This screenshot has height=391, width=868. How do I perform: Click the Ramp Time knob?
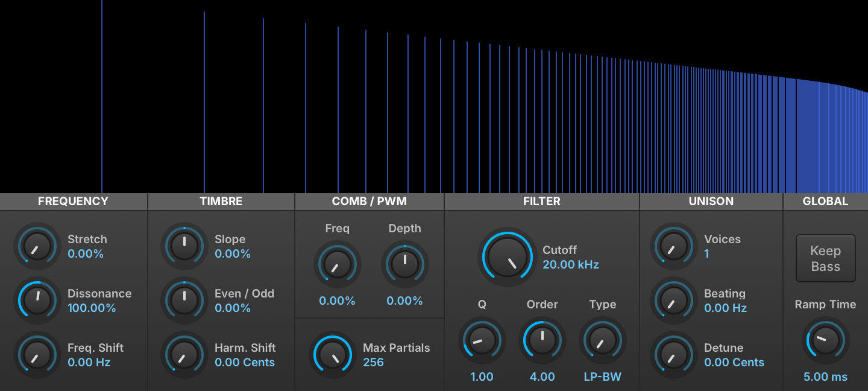click(825, 340)
